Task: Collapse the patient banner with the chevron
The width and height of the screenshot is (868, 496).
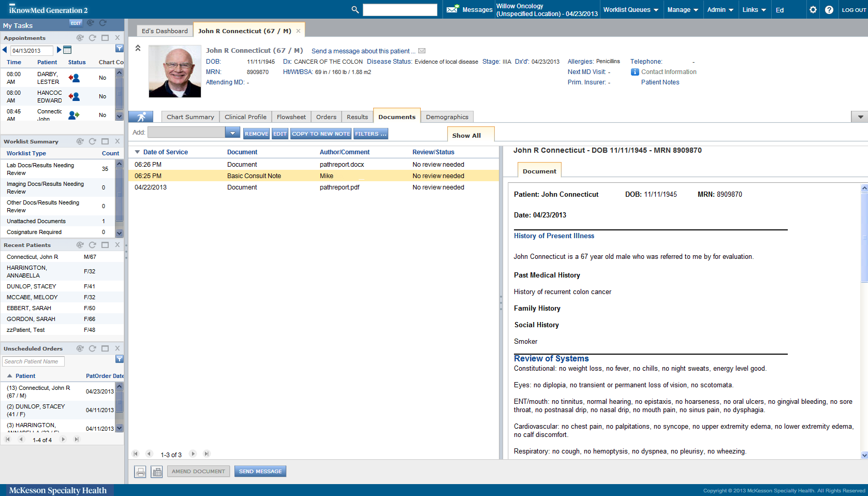Action: point(138,47)
